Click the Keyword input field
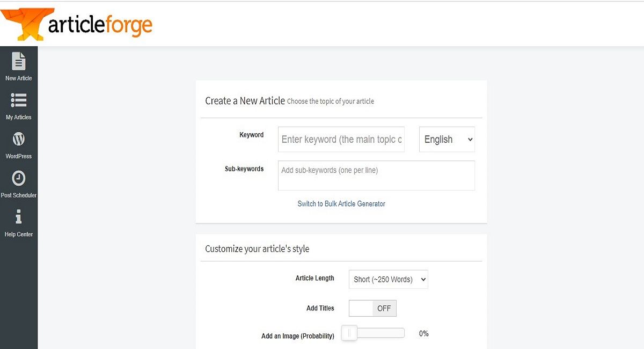 coord(341,140)
